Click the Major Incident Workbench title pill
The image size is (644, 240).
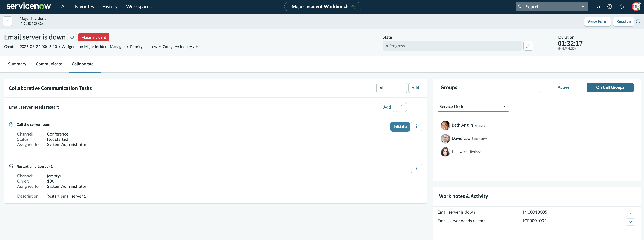(x=323, y=7)
